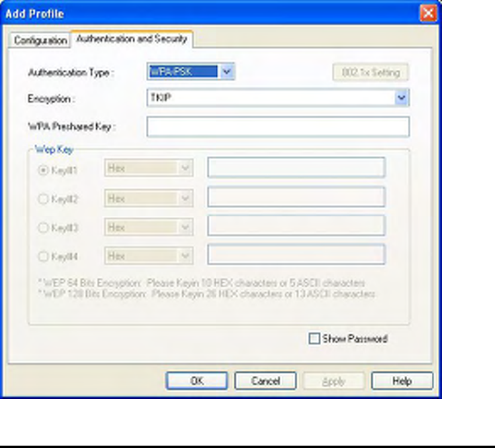Click the Key#1 value input field
495x448 pixels.
pos(296,167)
